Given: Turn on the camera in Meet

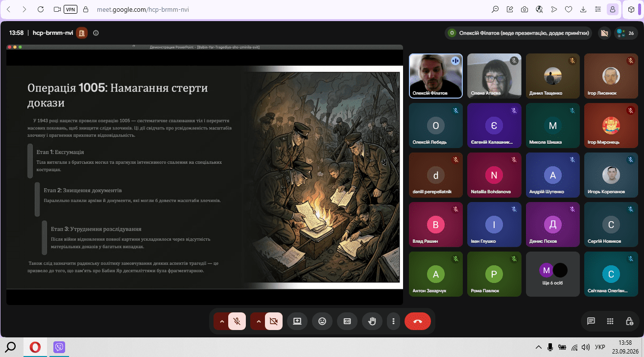Looking at the screenshot, I should [274, 321].
